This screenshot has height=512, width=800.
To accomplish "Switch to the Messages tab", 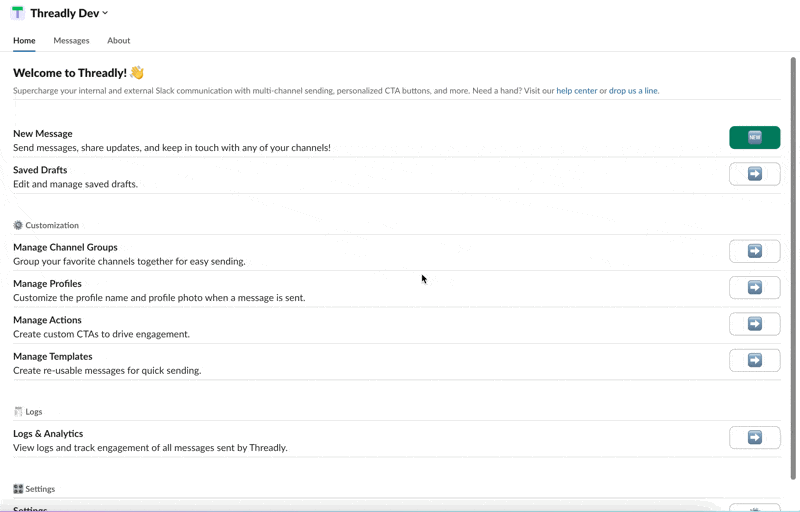I will (x=71, y=40).
